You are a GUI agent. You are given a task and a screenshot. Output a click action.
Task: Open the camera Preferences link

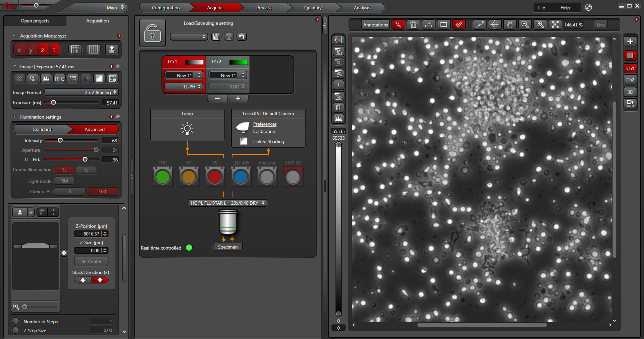pyautogui.click(x=265, y=124)
